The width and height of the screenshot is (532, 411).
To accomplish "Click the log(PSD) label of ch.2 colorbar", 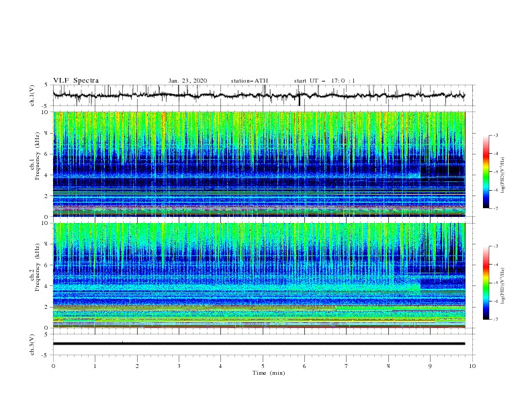I will (x=502, y=286).
